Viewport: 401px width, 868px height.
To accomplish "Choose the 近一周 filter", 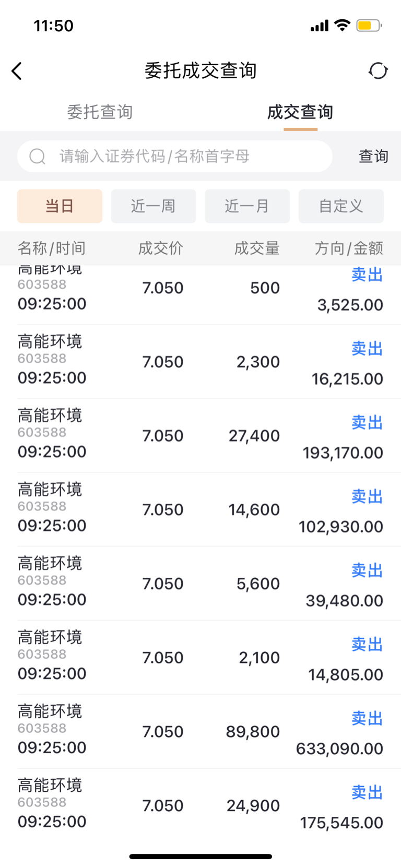I will pyautogui.click(x=154, y=206).
